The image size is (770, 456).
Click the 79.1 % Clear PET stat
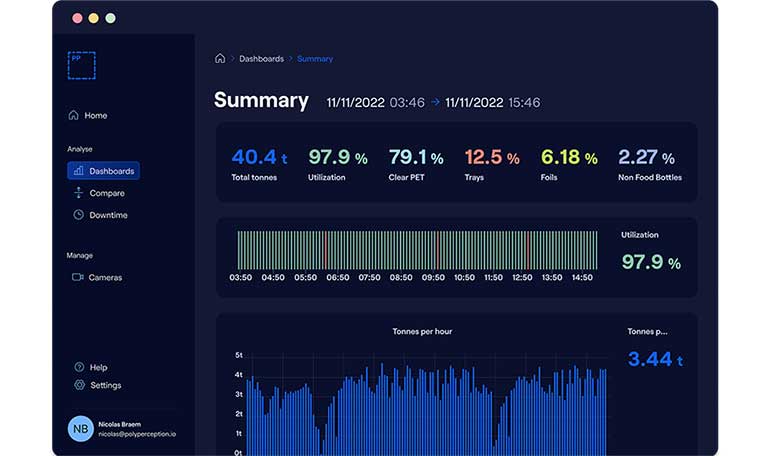pyautogui.click(x=416, y=164)
